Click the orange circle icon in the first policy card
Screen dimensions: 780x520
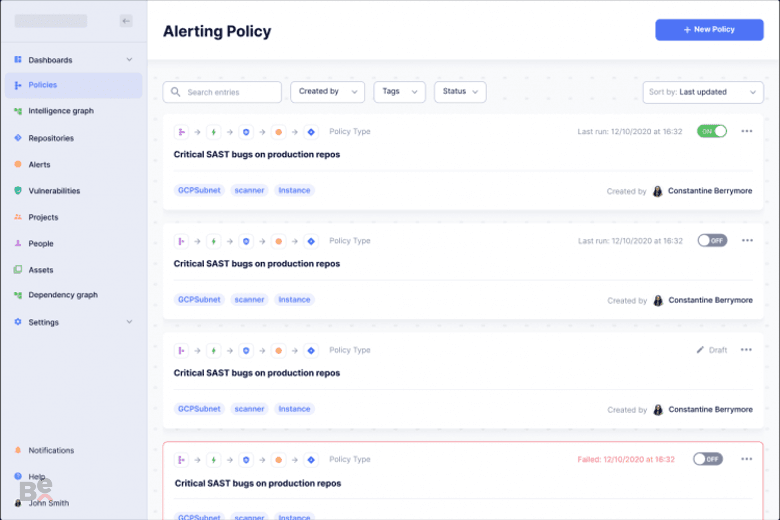click(x=279, y=132)
